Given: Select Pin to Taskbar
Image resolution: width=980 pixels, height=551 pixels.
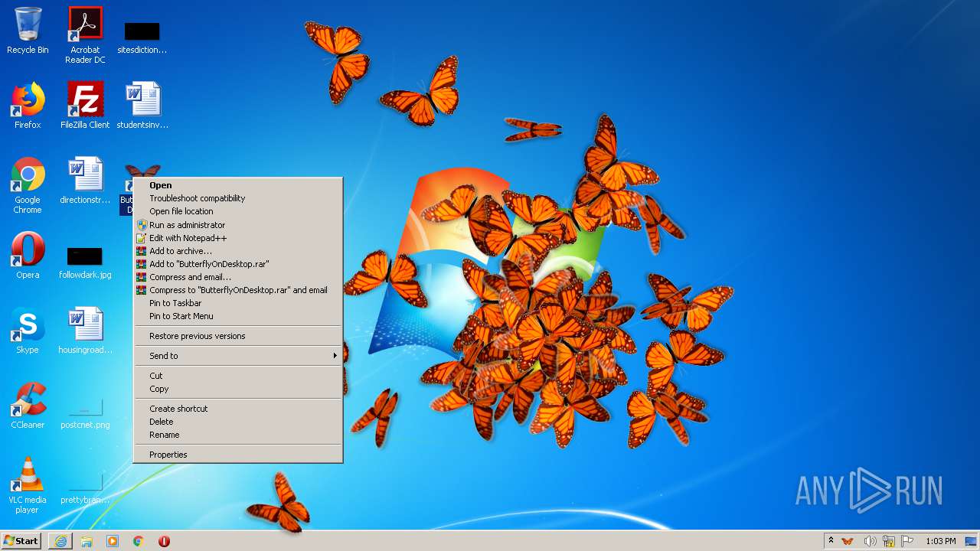Looking at the screenshot, I should (237, 303).
